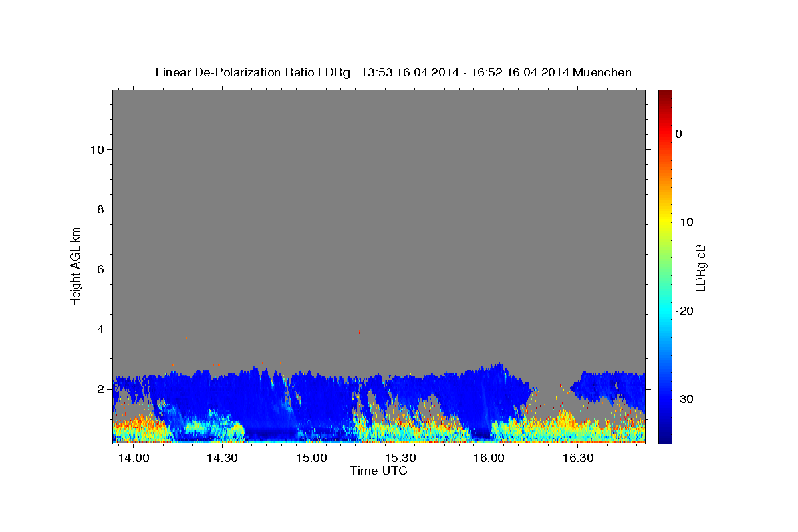This screenshot has width=798, height=532.
Task: Click the 15:00 time tick label
Action: coord(311,458)
